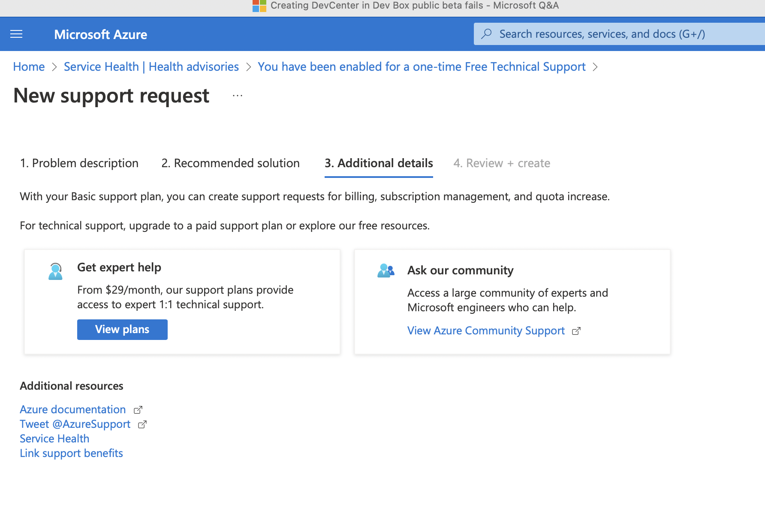Switch to the Problem description tab
This screenshot has width=765, height=532.
pos(79,163)
